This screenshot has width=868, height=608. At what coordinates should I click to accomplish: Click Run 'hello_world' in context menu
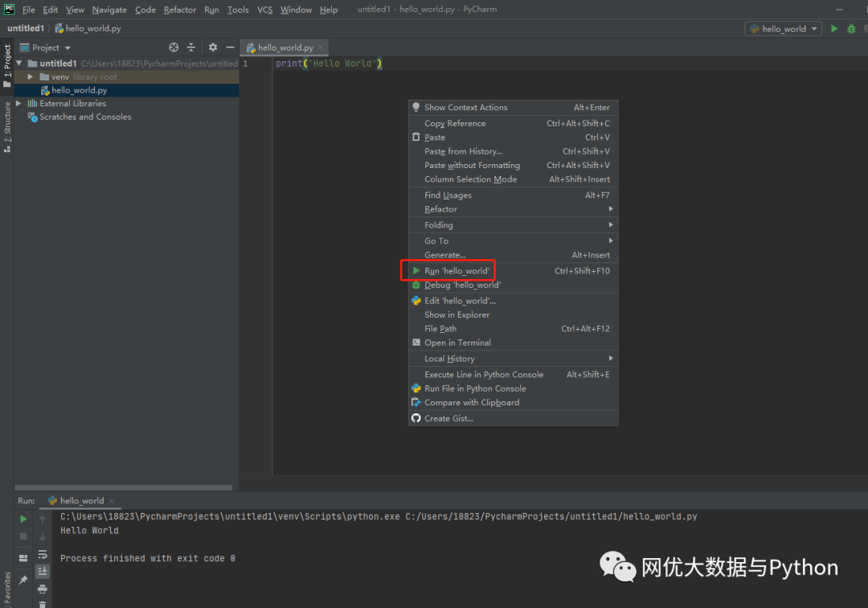(513, 271)
